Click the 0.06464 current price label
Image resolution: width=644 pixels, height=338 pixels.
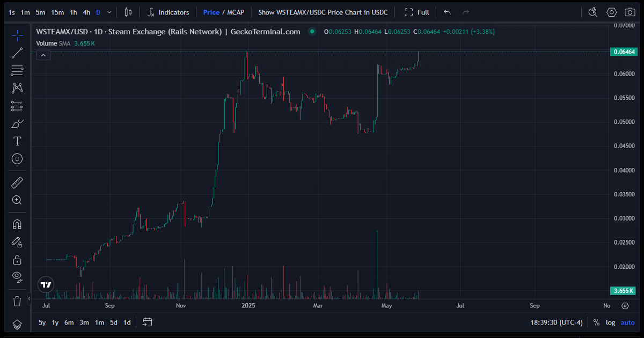coord(624,52)
